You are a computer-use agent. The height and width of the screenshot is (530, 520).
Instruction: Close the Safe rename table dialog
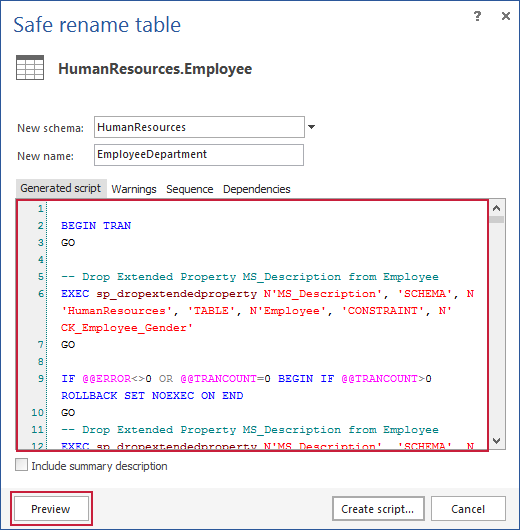(x=505, y=16)
